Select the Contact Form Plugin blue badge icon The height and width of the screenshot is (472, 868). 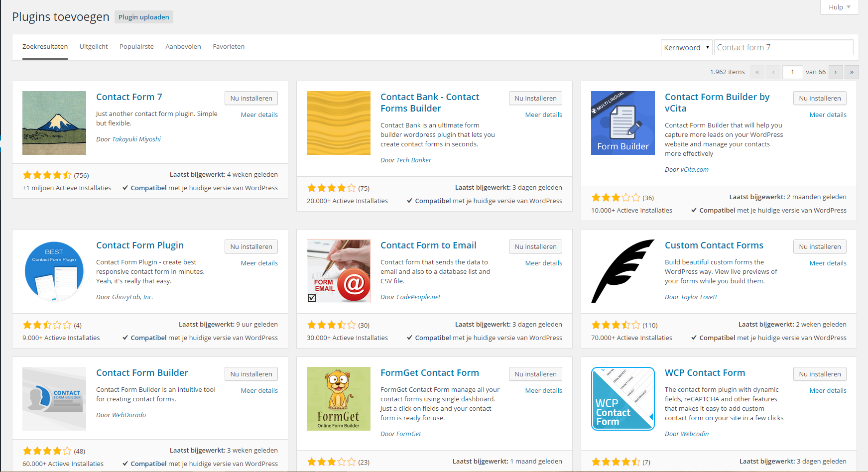(54, 271)
